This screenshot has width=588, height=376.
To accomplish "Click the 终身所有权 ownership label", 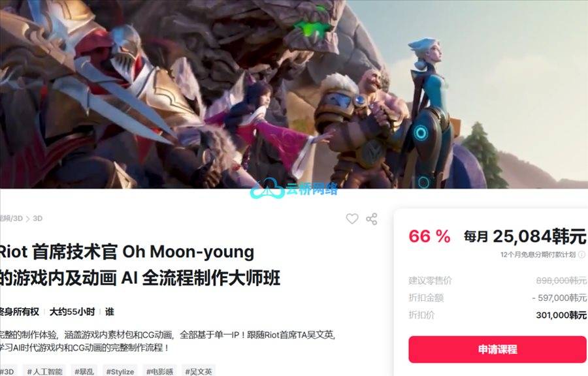I will point(20,311).
